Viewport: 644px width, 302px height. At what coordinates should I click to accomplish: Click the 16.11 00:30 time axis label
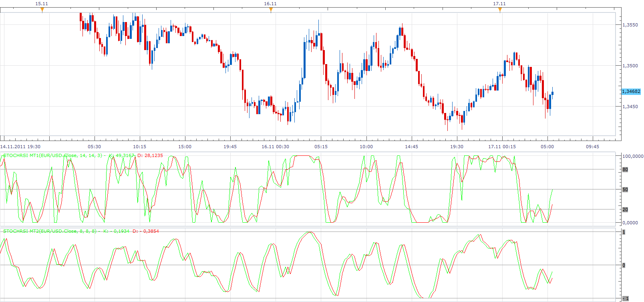275,147
